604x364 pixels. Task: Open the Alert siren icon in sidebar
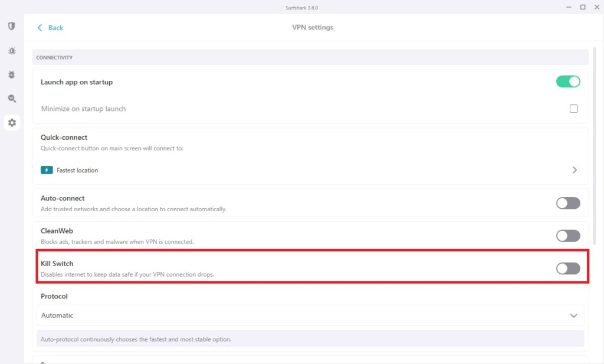12,51
